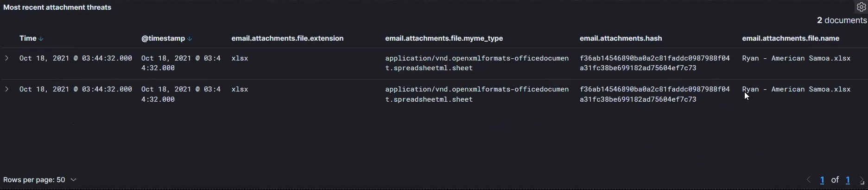Open the Rows per page dropdown

(40, 180)
